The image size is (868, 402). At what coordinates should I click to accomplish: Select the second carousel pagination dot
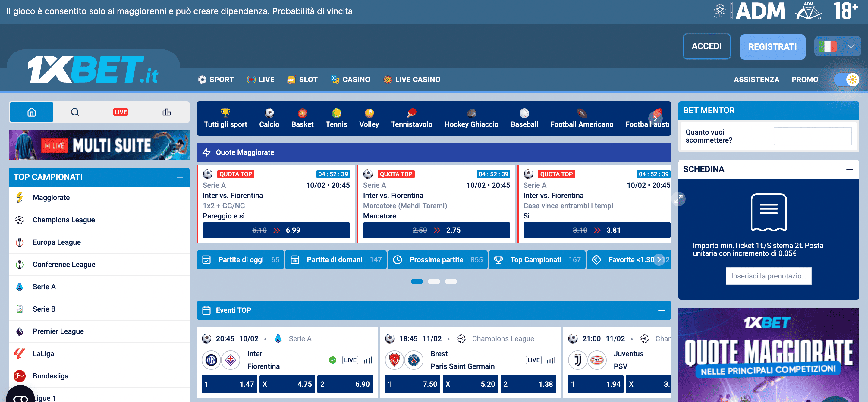click(435, 281)
